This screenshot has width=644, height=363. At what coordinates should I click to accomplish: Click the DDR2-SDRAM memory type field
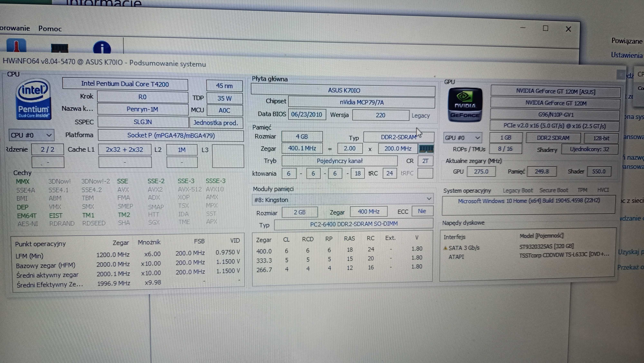tap(398, 137)
